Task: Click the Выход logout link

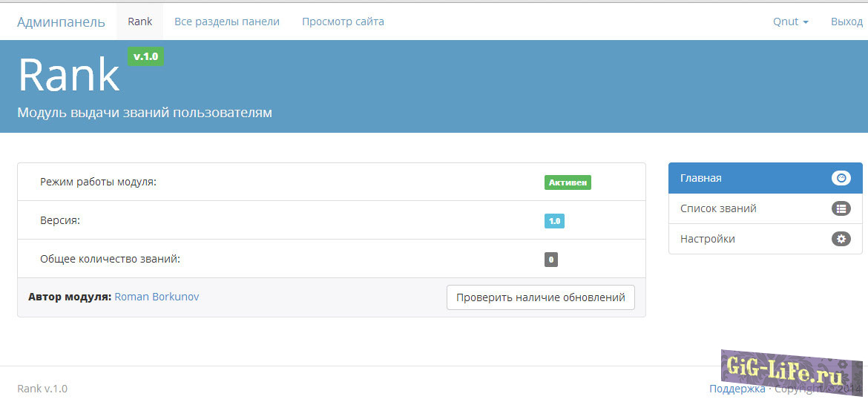Action: [x=846, y=22]
